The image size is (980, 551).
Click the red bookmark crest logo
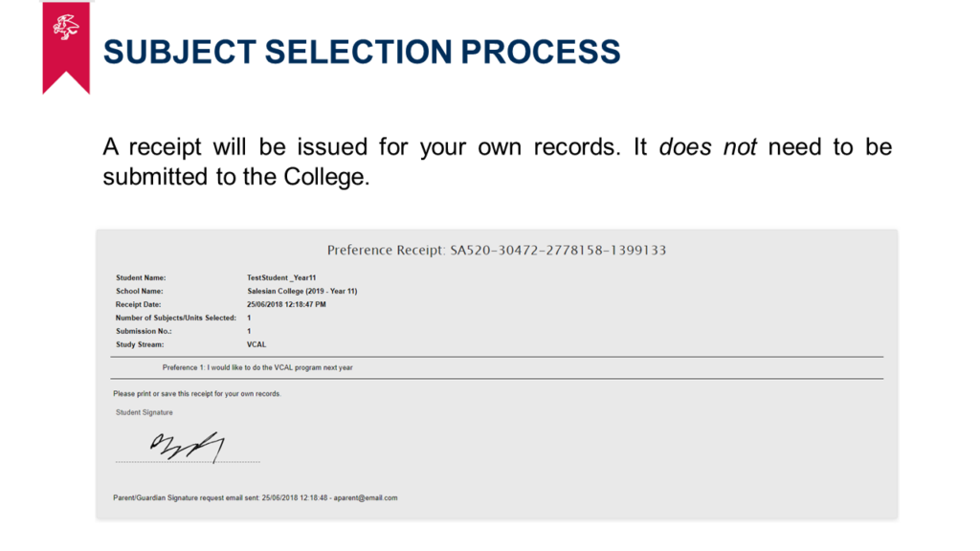66,48
